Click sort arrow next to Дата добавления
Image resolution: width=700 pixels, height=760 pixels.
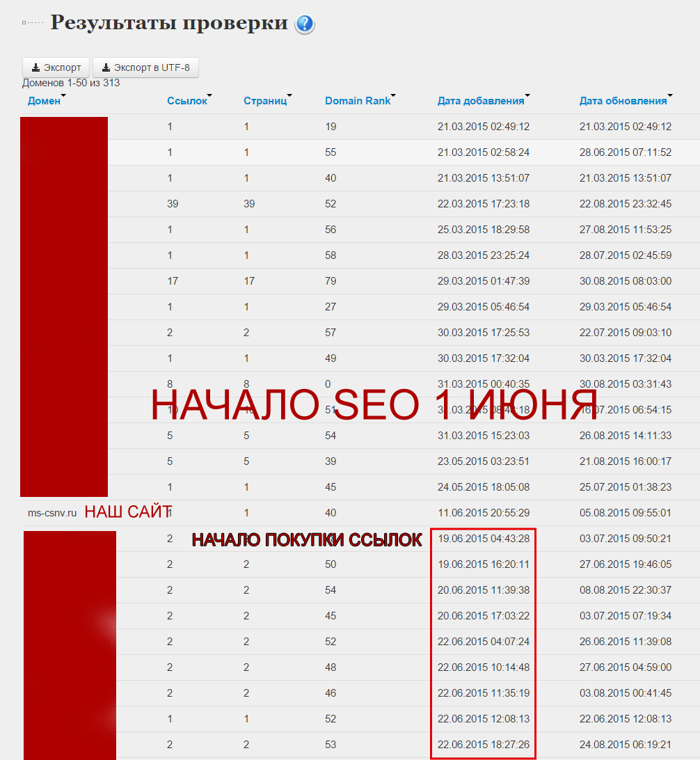pyautogui.click(x=527, y=95)
